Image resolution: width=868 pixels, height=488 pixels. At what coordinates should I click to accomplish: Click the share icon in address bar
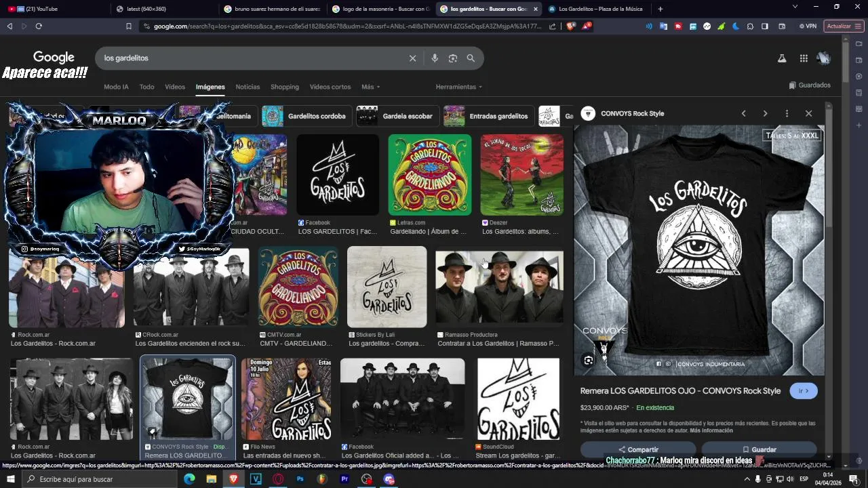[x=553, y=26]
